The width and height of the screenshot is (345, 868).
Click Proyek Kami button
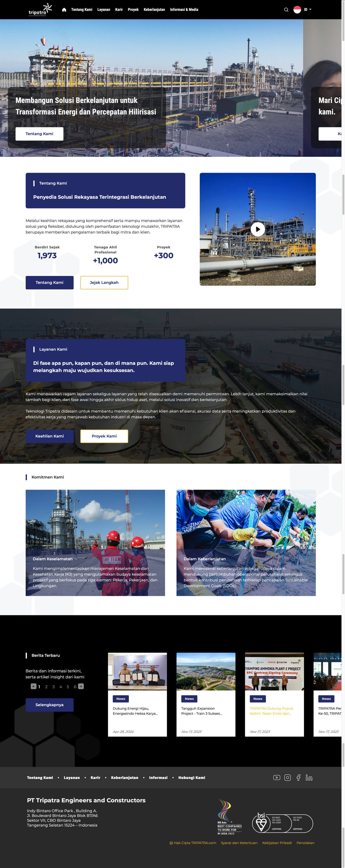(104, 436)
